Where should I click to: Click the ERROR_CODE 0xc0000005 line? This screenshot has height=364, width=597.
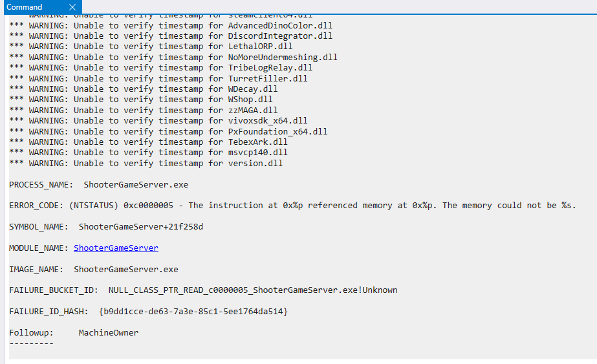click(x=292, y=206)
